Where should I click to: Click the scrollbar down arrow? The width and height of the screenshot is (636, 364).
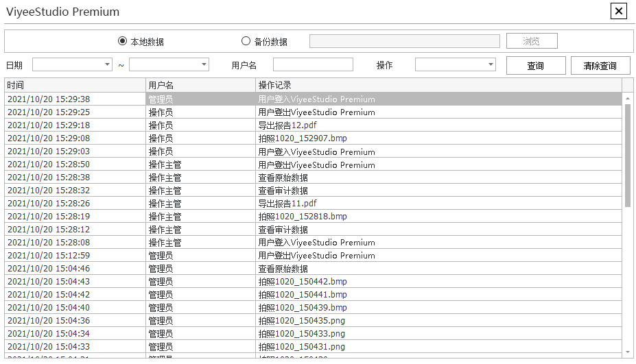pyautogui.click(x=627, y=352)
